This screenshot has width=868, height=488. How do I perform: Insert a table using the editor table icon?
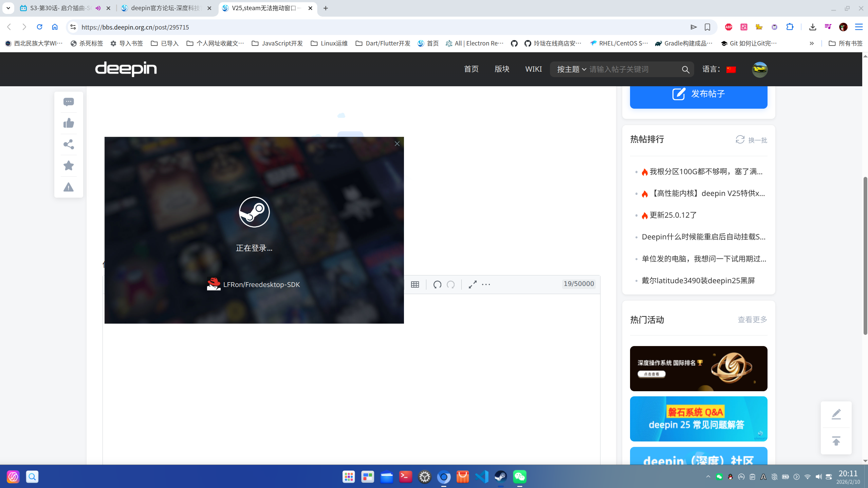[415, 284]
